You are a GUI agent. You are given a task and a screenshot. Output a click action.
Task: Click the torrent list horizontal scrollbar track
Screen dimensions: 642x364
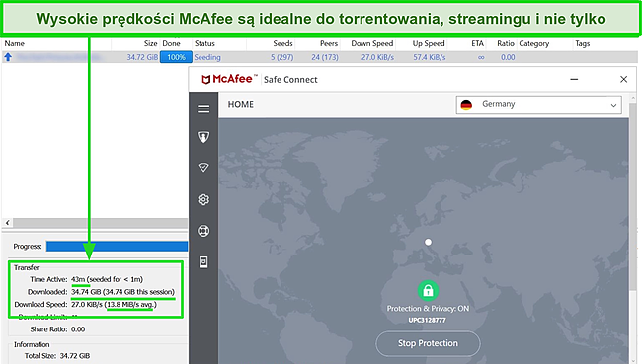click(100, 223)
